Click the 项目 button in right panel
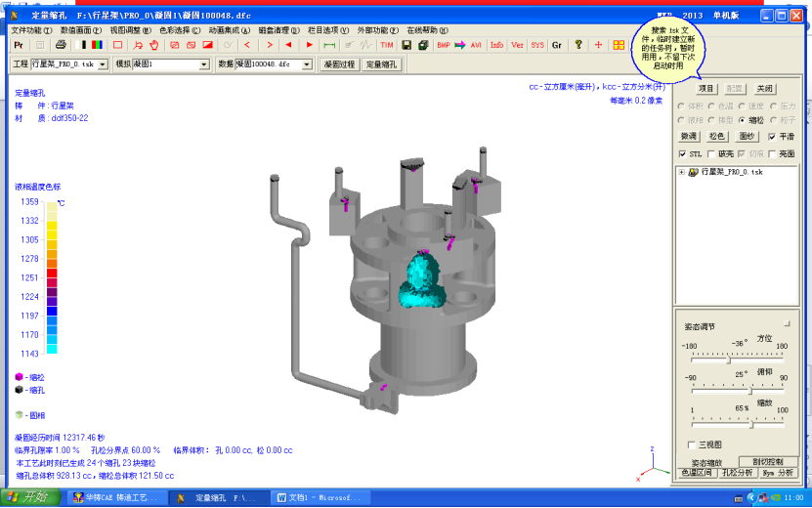The width and height of the screenshot is (812, 508). tap(705, 88)
